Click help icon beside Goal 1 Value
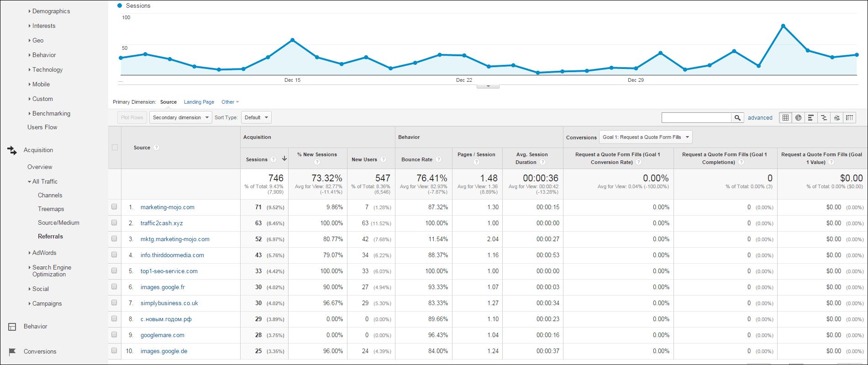The width and height of the screenshot is (868, 365). pyautogui.click(x=831, y=162)
